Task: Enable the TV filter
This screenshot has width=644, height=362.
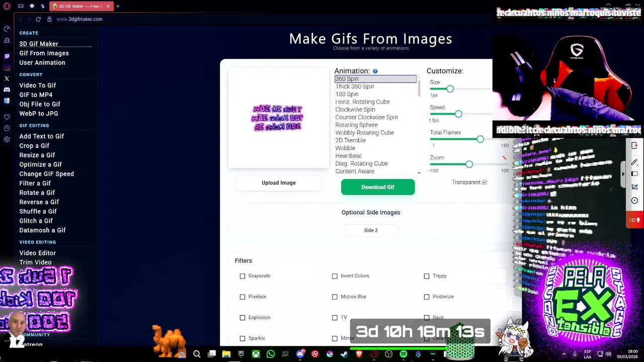Action: [335, 318]
